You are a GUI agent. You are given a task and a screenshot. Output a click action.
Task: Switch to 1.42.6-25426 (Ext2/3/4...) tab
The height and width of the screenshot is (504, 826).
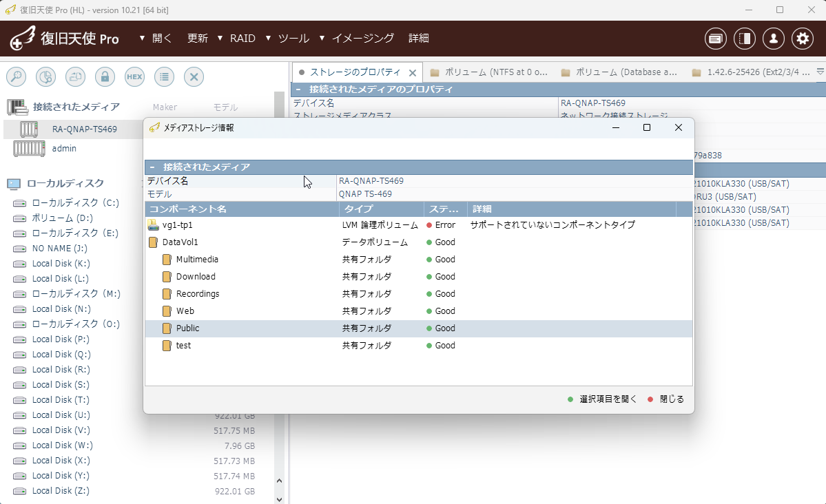(x=751, y=72)
